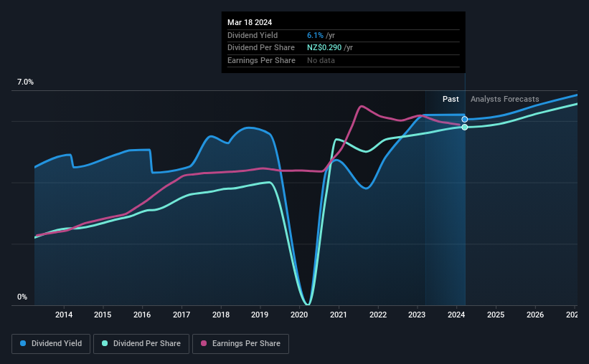589x364 pixels.
Task: Toggle the Dividend Yield legend button
Action: click(51, 344)
